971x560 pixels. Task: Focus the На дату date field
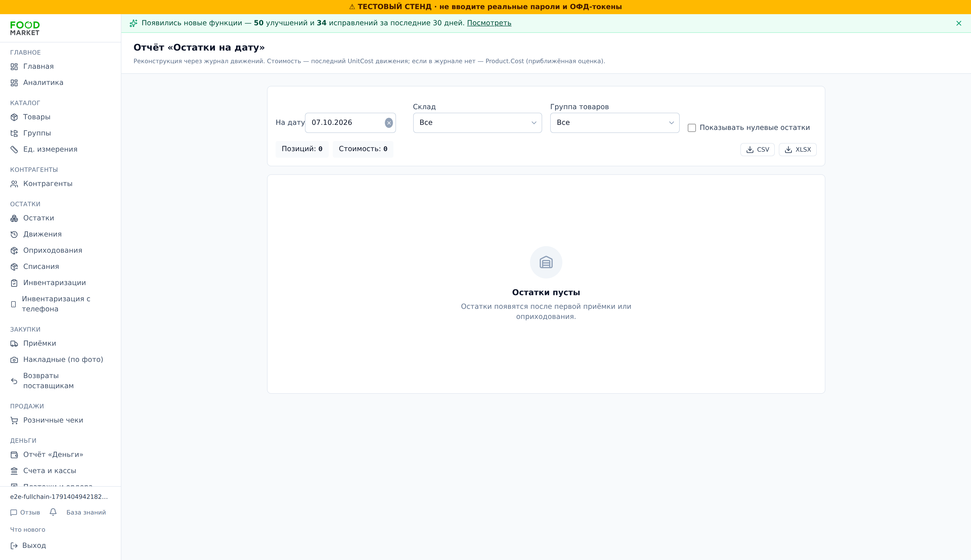(x=346, y=123)
